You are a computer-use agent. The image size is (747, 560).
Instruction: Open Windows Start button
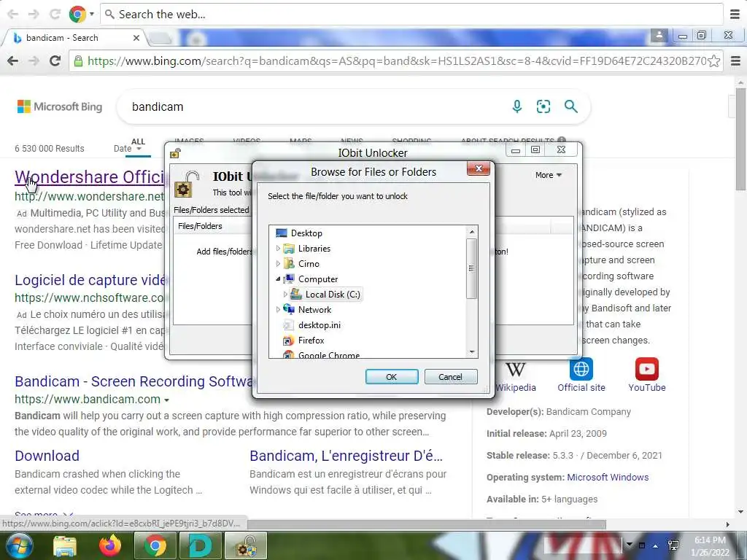click(x=19, y=545)
